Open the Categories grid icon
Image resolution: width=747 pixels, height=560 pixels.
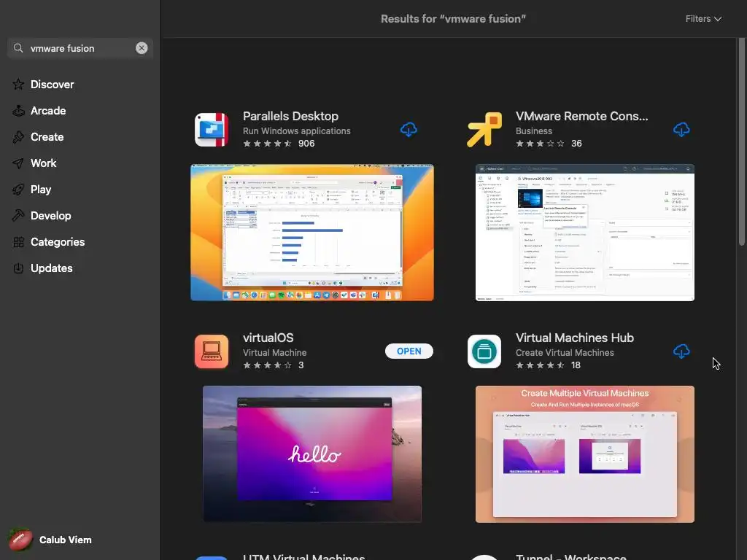click(18, 242)
